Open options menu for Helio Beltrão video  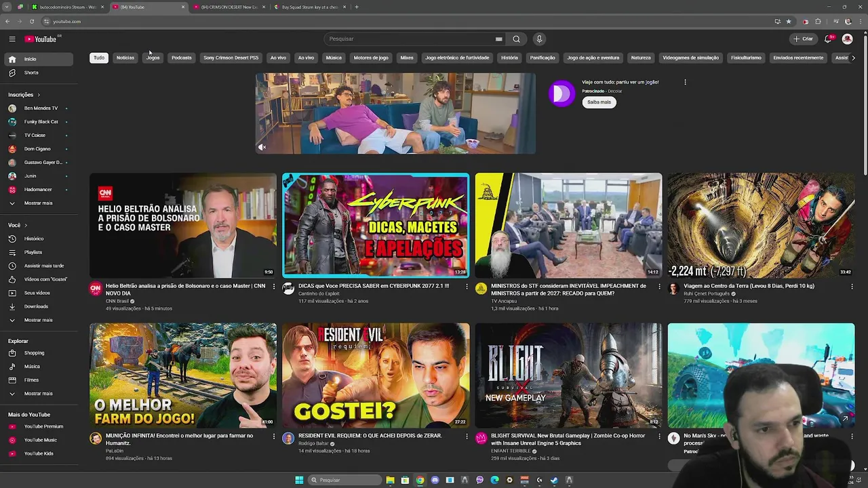(274, 287)
